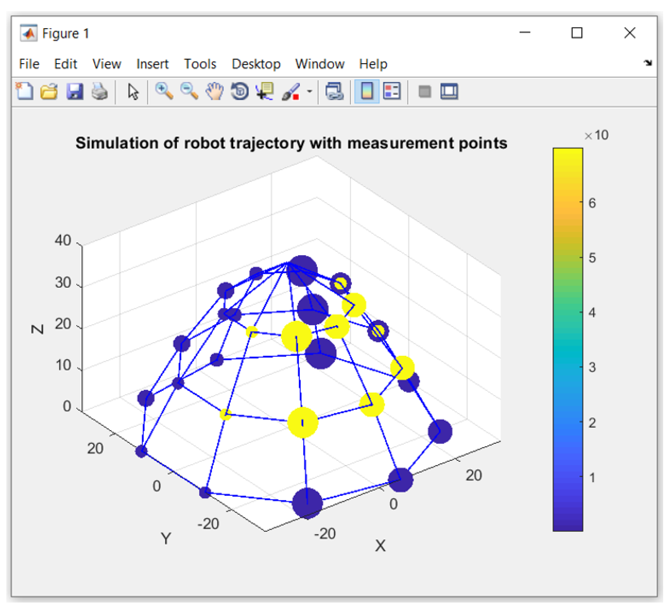This screenshot has width=672, height=616.
Task: Select the Zoom In magnifier tool
Action: [x=164, y=91]
